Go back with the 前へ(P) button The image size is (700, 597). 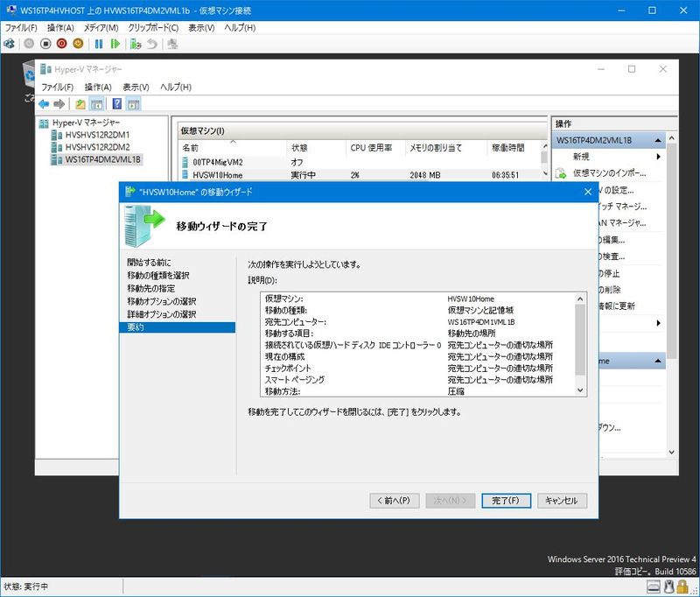[395, 501]
